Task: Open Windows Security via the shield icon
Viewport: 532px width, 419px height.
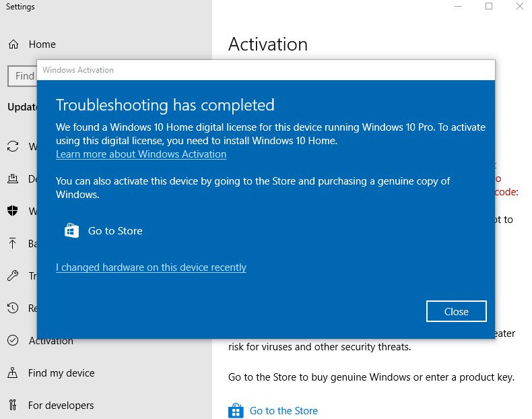Action: [x=13, y=212]
